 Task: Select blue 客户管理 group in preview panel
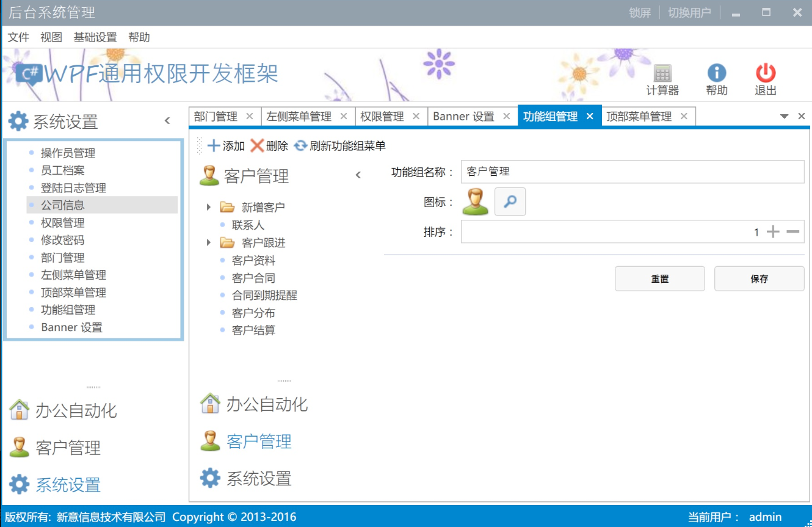coord(247,441)
